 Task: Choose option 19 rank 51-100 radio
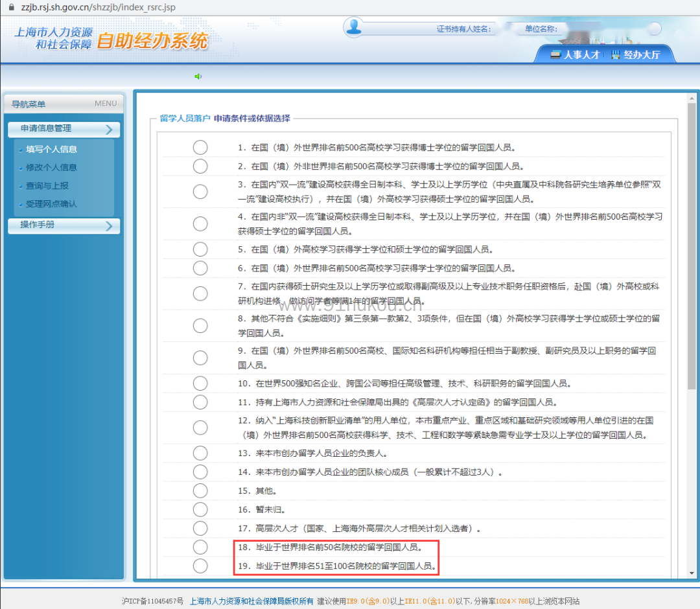tap(200, 566)
